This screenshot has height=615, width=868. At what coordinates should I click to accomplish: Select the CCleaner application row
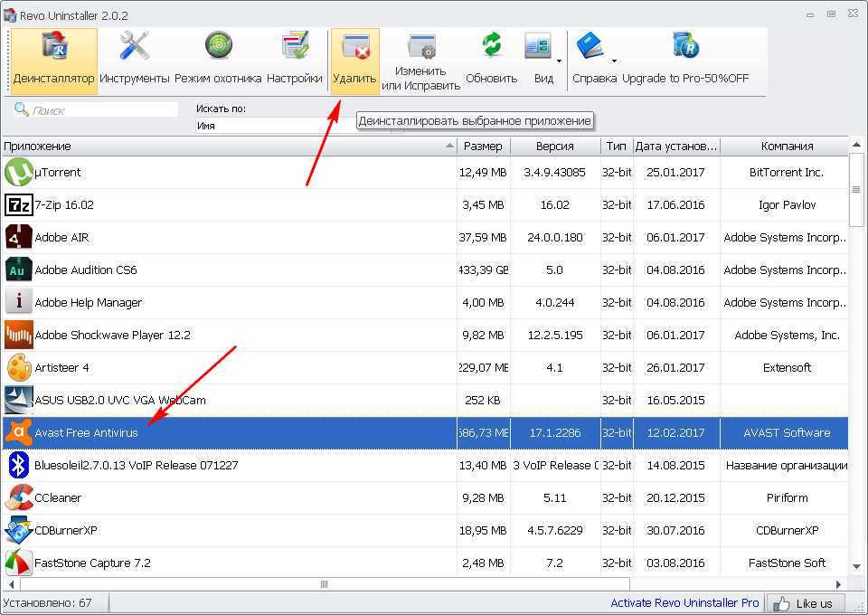[58, 497]
